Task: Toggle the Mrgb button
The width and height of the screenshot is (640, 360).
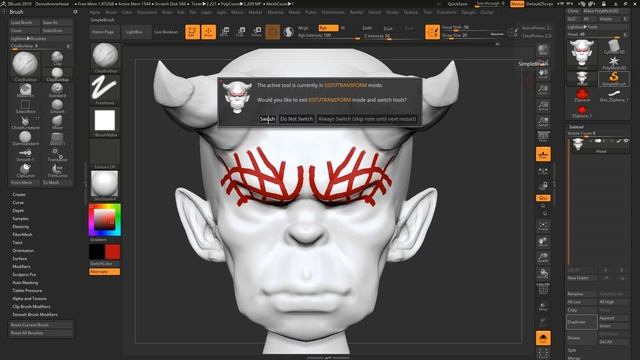Action: coord(303,28)
